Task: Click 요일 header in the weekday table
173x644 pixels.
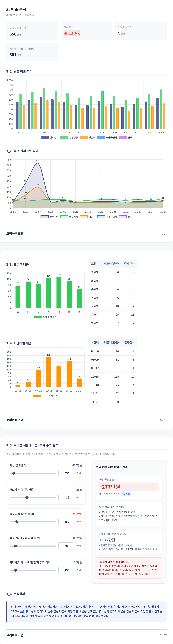Action: 94,264
